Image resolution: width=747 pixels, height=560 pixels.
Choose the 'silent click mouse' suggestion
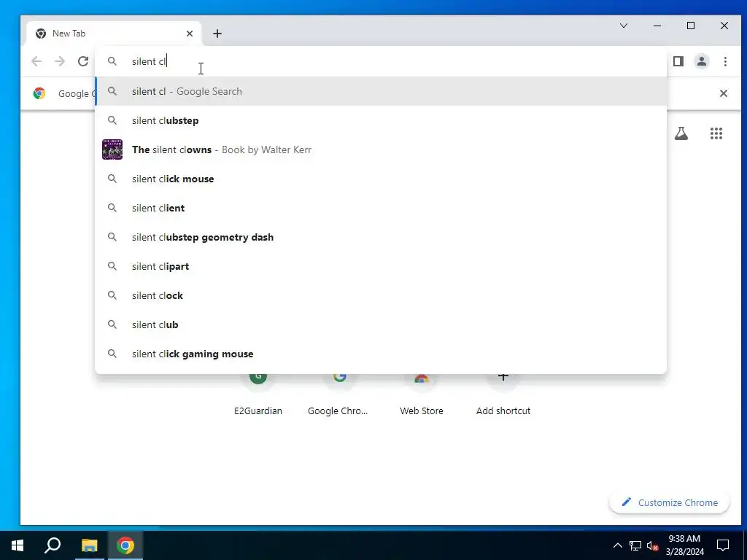coord(381,179)
